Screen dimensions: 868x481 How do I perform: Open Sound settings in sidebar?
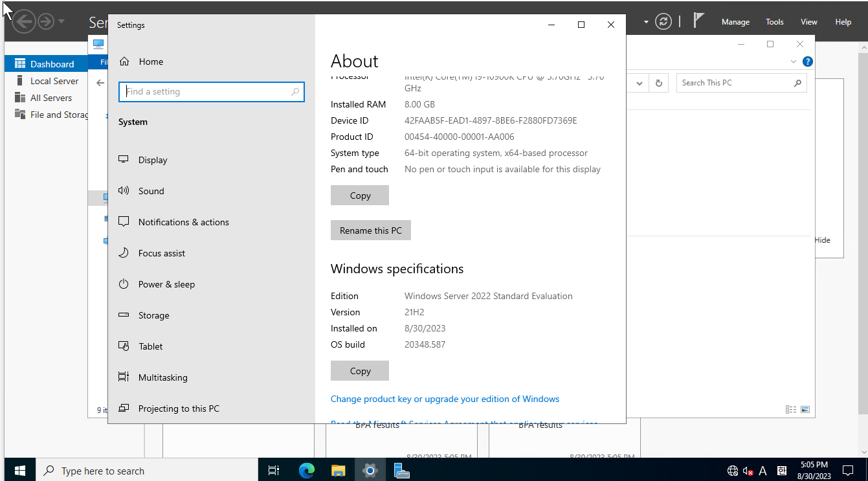point(151,191)
